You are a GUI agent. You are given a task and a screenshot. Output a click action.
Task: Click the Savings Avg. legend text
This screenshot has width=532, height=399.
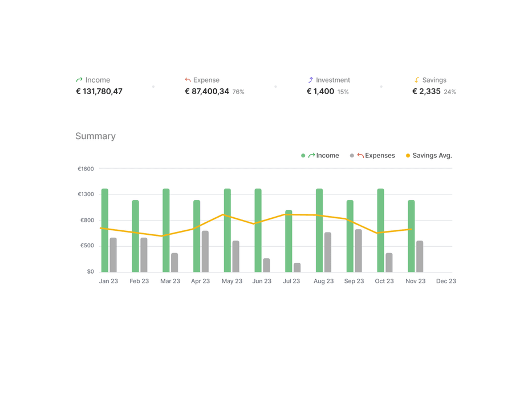pyautogui.click(x=432, y=156)
